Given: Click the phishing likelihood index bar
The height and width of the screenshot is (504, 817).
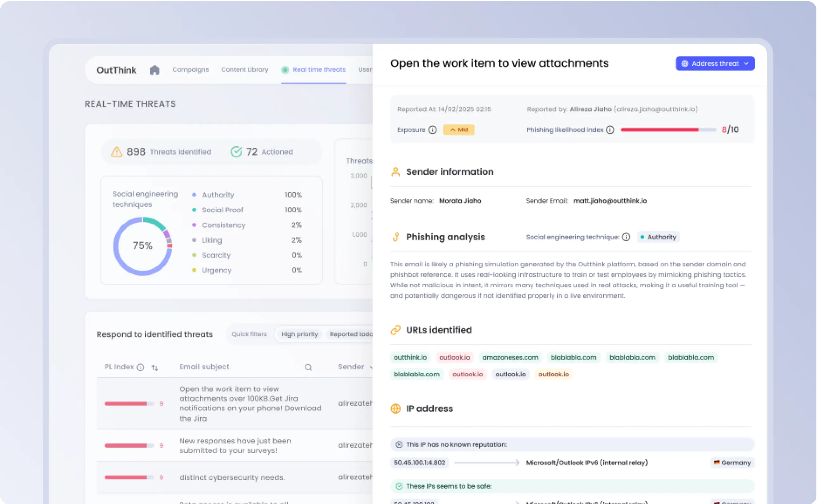Looking at the screenshot, I should pos(668,130).
